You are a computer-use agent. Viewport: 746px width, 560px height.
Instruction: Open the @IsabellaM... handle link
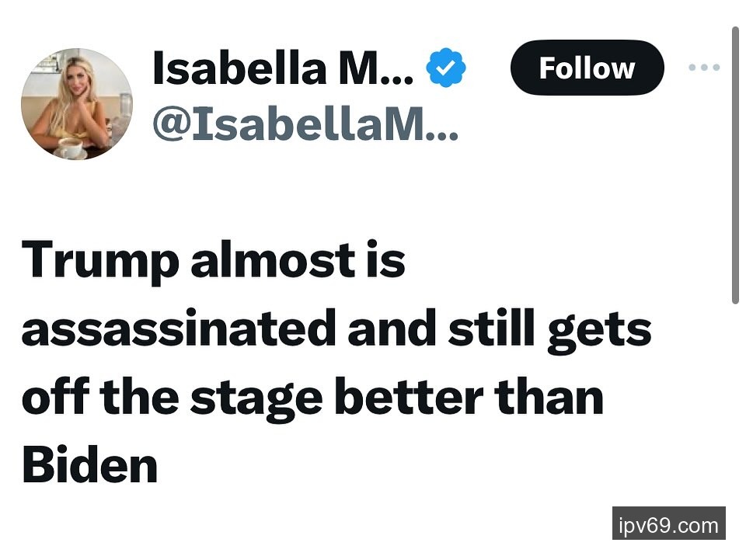pyautogui.click(x=305, y=123)
